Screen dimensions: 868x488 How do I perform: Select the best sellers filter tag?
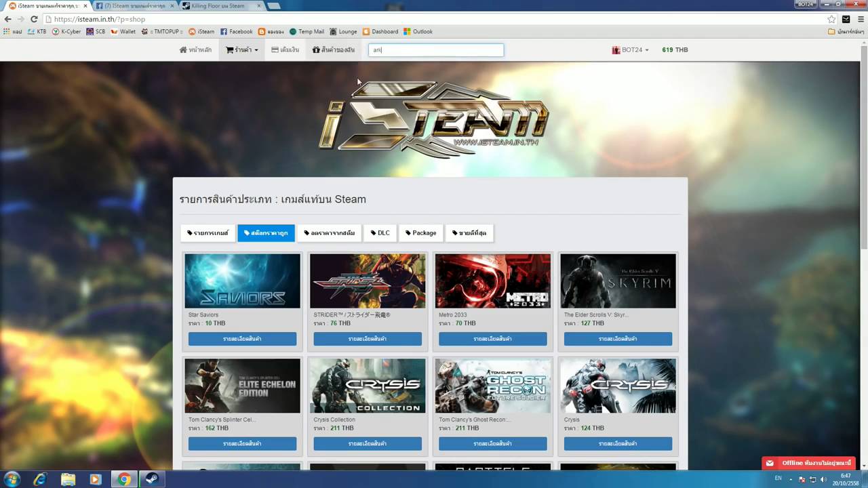pos(469,233)
